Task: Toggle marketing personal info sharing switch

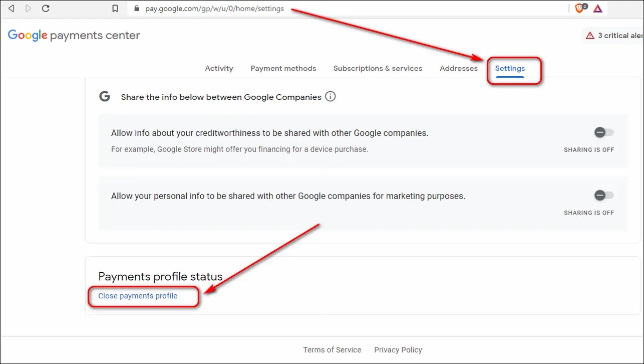Action: click(603, 196)
